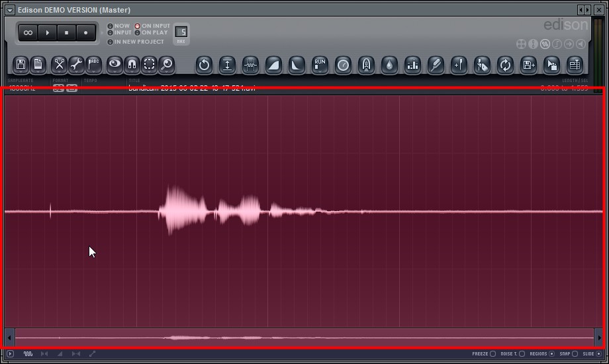Select the NOW recording option
The width and height of the screenshot is (609, 364).
pyautogui.click(x=111, y=26)
